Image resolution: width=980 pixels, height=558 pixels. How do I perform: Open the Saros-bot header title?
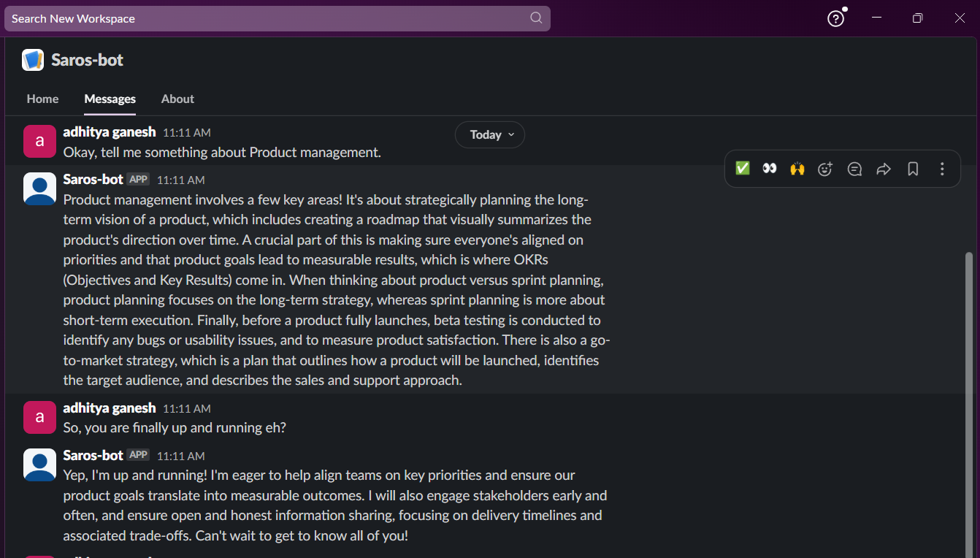tap(87, 60)
